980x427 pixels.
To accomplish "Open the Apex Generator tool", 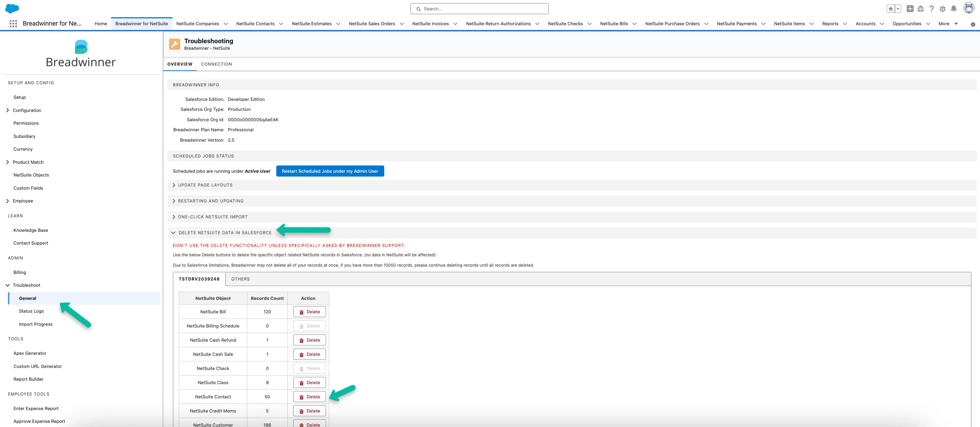I will tap(30, 354).
